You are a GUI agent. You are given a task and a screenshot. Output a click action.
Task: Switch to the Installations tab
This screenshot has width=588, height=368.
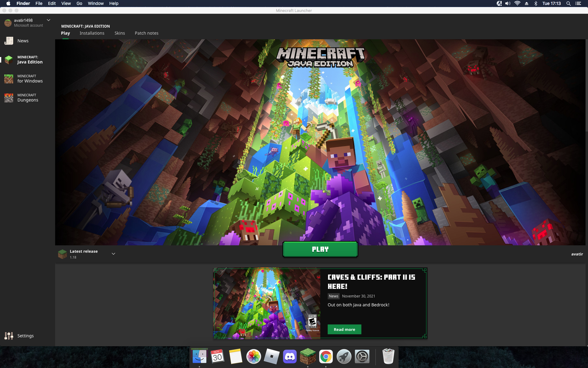[92, 33]
